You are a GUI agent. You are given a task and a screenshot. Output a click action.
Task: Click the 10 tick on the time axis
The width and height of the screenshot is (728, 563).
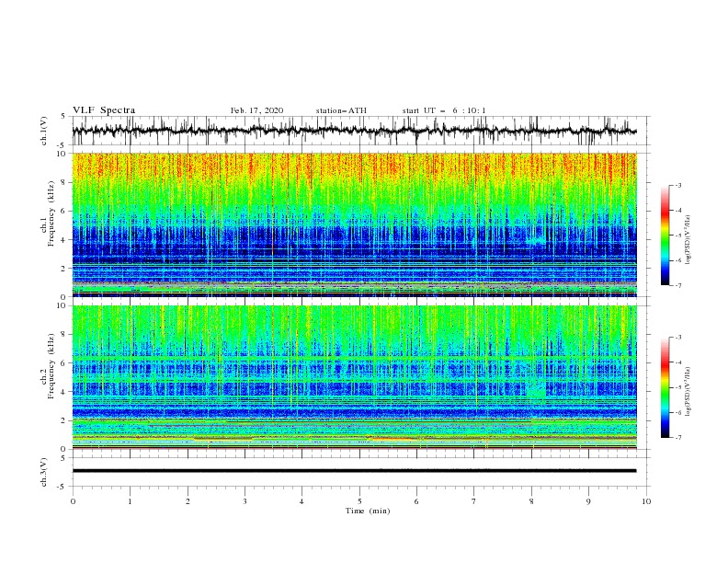[646, 501]
